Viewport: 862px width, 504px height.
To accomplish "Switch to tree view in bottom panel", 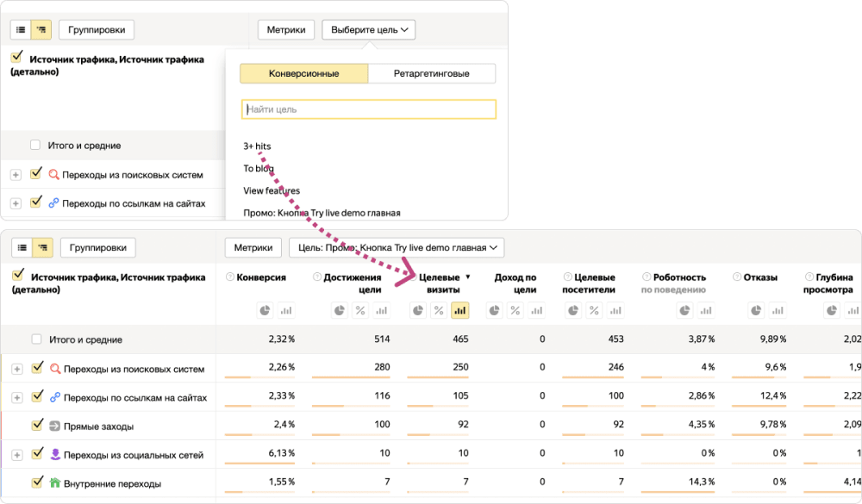I will pyautogui.click(x=41, y=248).
